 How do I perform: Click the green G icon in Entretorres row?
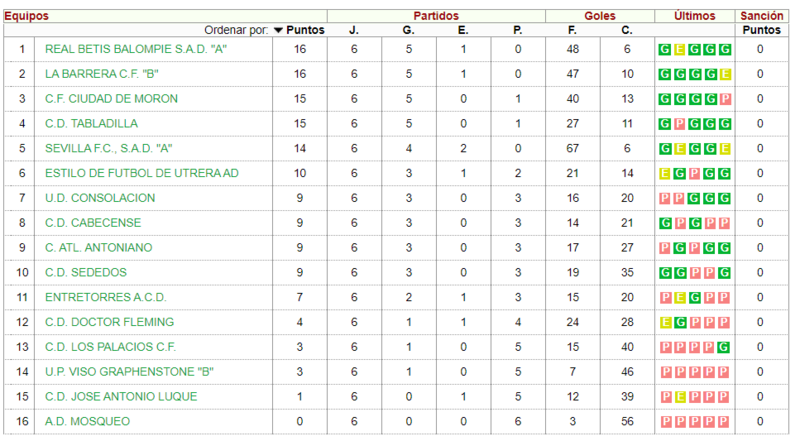[694, 298]
